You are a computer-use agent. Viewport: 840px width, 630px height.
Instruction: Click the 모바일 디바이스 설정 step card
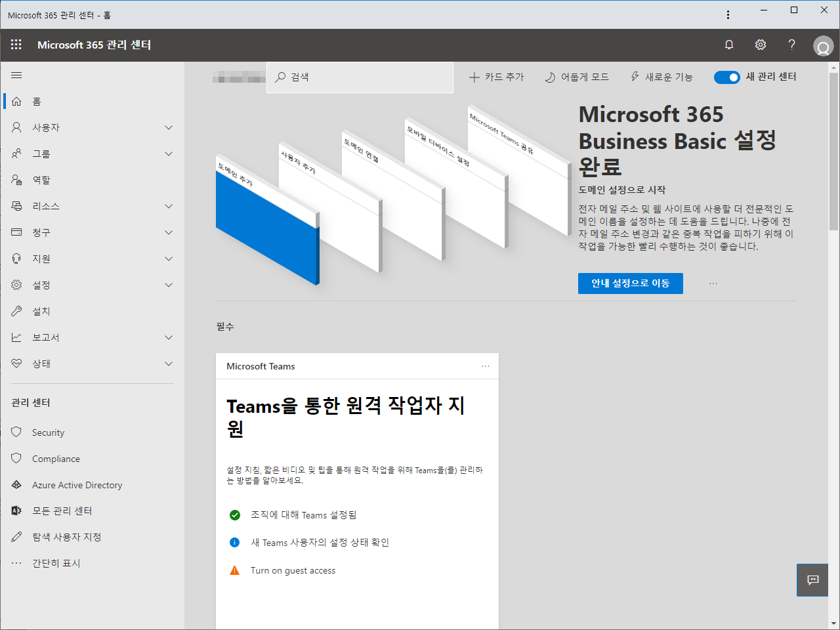tap(456, 183)
